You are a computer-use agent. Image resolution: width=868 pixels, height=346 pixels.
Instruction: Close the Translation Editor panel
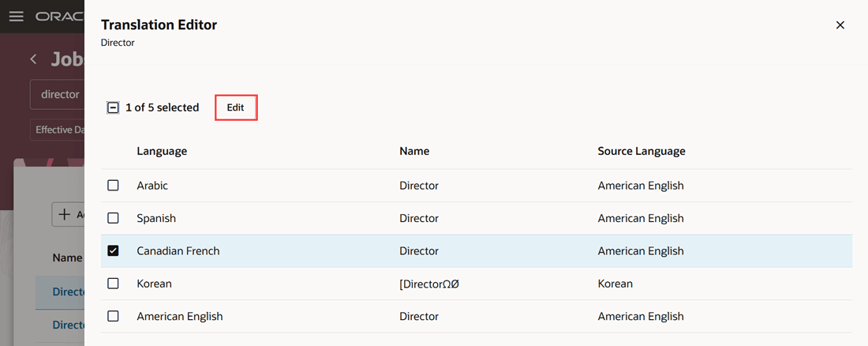coord(840,25)
